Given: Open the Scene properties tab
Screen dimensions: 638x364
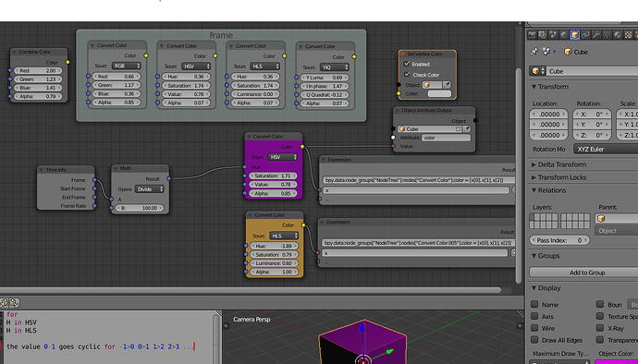Looking at the screenshot, I should 553,35.
